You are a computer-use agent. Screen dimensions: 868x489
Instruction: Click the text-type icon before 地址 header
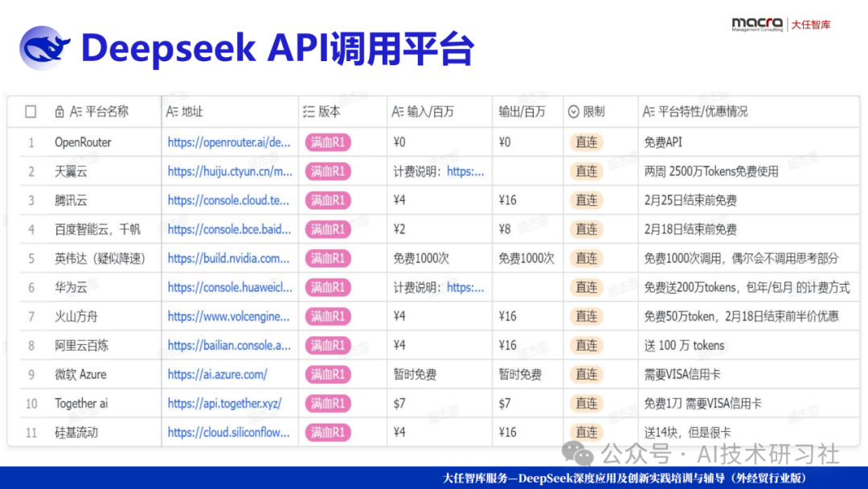point(172,112)
